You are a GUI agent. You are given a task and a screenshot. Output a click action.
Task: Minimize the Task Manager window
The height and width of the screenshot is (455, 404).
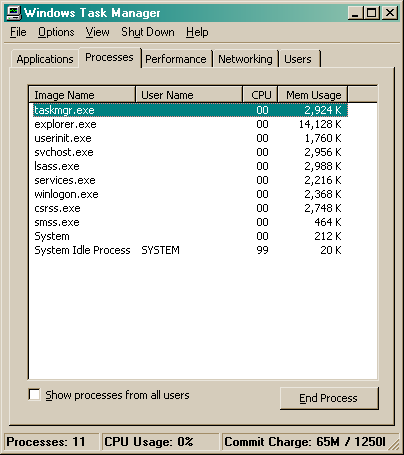[355, 13]
